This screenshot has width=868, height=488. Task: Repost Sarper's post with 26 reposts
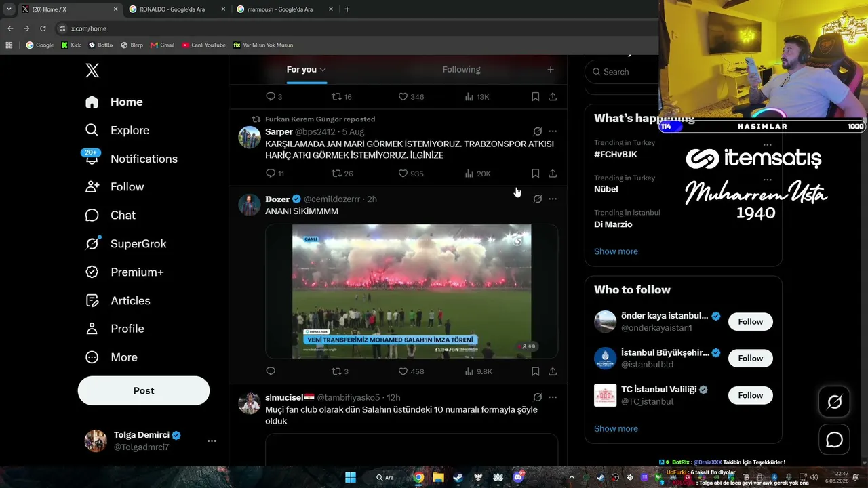(342, 174)
